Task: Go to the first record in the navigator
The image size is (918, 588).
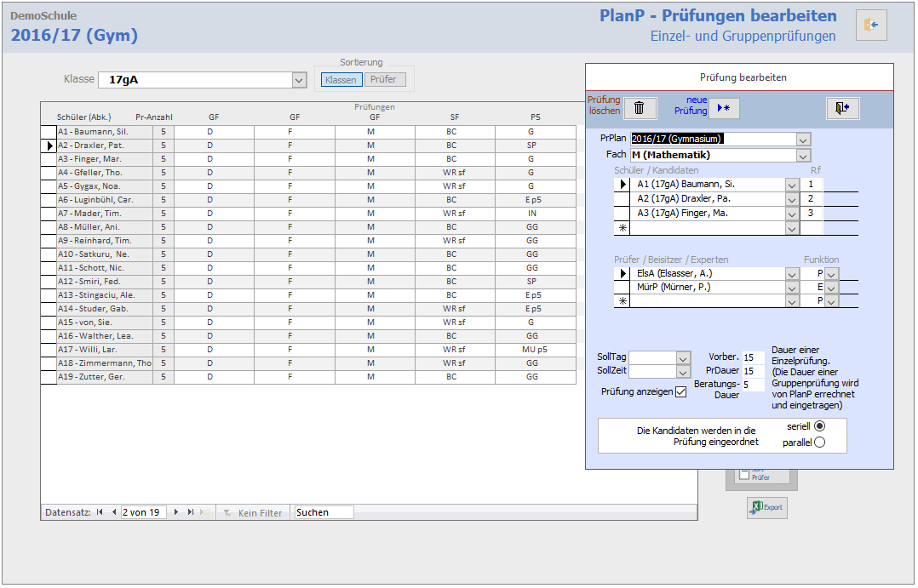Action: 100,512
